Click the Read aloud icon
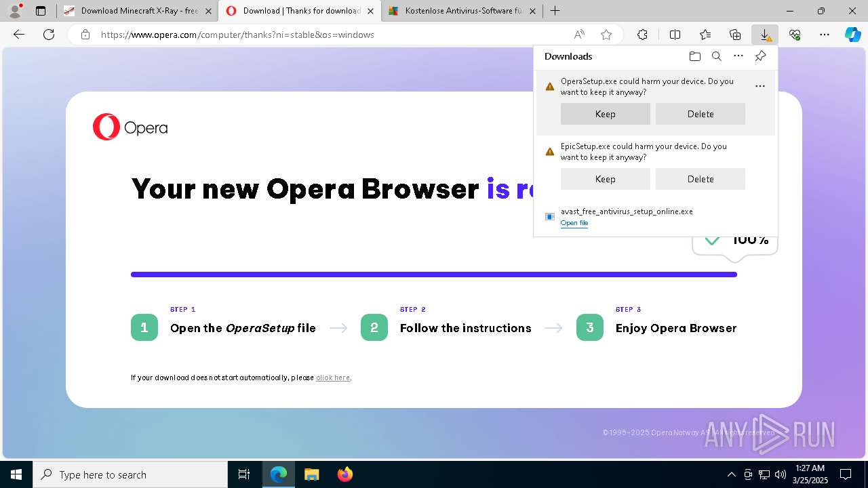Image resolution: width=868 pixels, height=488 pixels. [x=579, y=35]
